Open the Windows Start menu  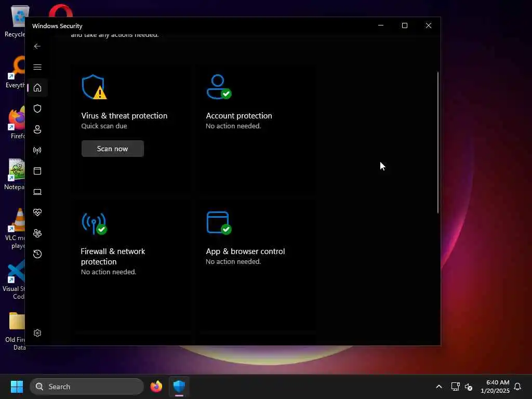click(17, 387)
